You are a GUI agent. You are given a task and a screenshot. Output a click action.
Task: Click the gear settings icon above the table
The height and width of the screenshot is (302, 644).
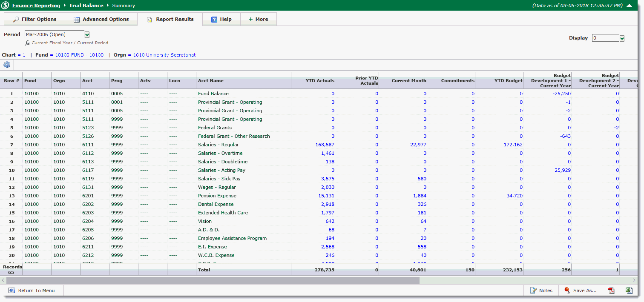pyautogui.click(x=7, y=65)
